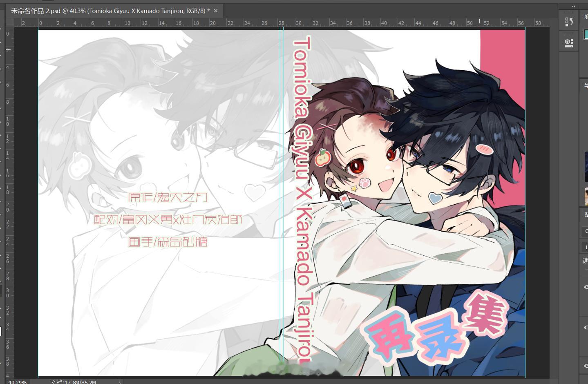
Task: Click the 40.29% zoom level field
Action: pyautogui.click(x=17, y=382)
